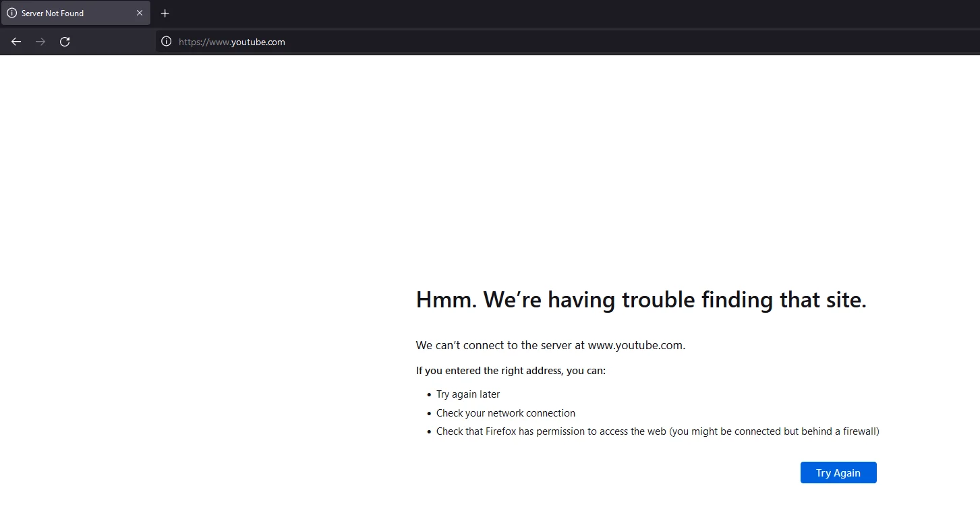980x517 pixels.
Task: Focus the address bar showing youtube.com URL
Action: [x=567, y=42]
